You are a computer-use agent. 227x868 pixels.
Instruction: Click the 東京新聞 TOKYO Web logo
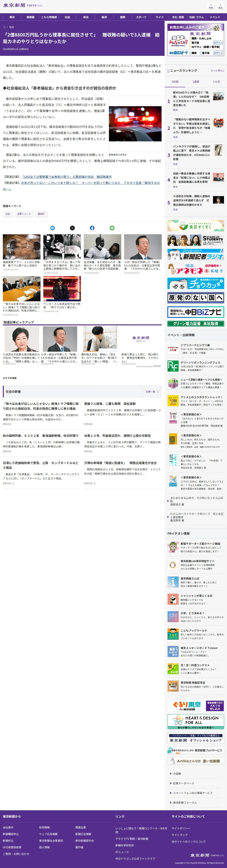click(23, 5)
